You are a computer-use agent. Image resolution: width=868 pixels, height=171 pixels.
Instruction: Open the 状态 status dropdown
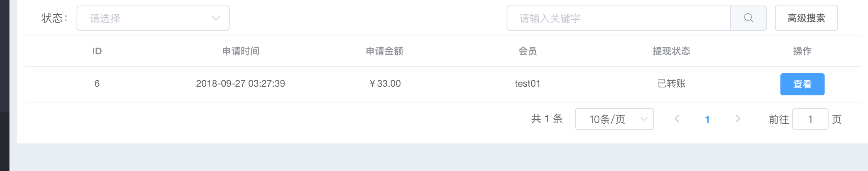pyautogui.click(x=153, y=18)
